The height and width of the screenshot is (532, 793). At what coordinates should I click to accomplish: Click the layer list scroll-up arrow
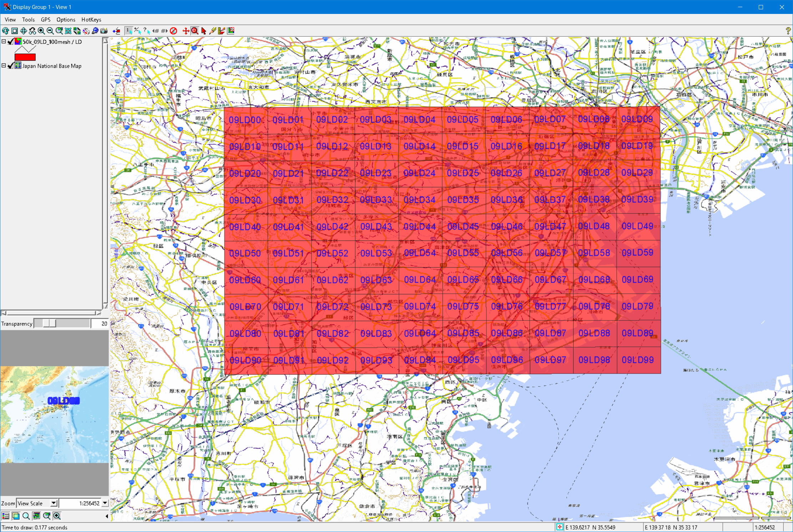tap(105, 41)
